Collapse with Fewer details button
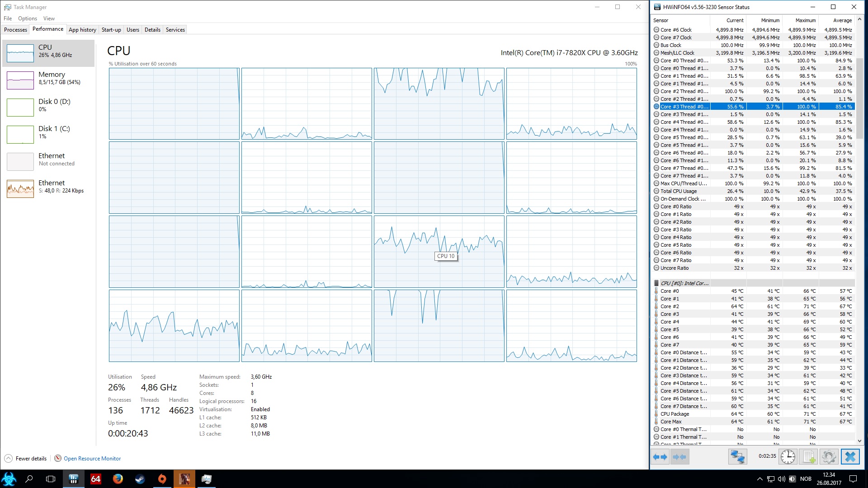The image size is (868, 488). [26, 459]
